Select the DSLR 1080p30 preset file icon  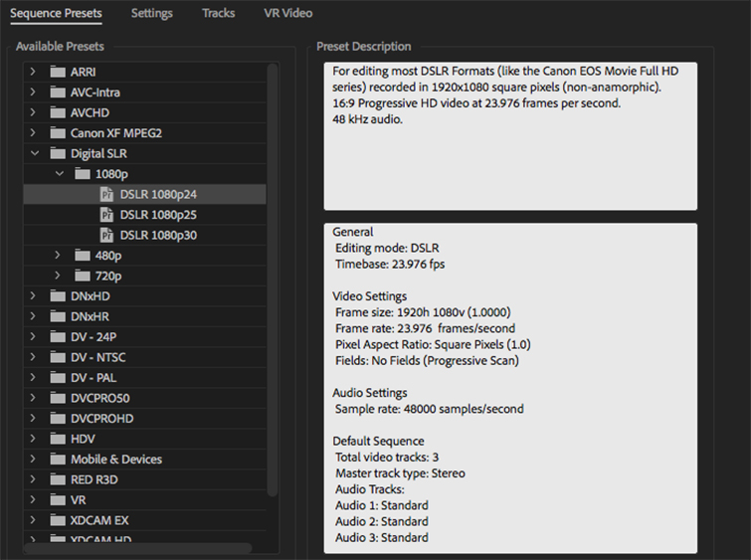106,235
